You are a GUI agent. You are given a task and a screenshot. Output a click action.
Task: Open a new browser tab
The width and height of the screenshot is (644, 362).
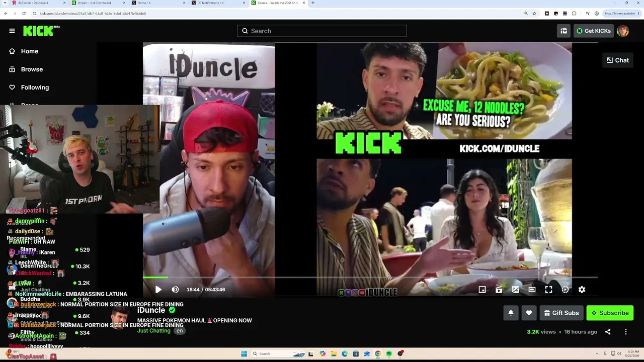tap(313, 3)
